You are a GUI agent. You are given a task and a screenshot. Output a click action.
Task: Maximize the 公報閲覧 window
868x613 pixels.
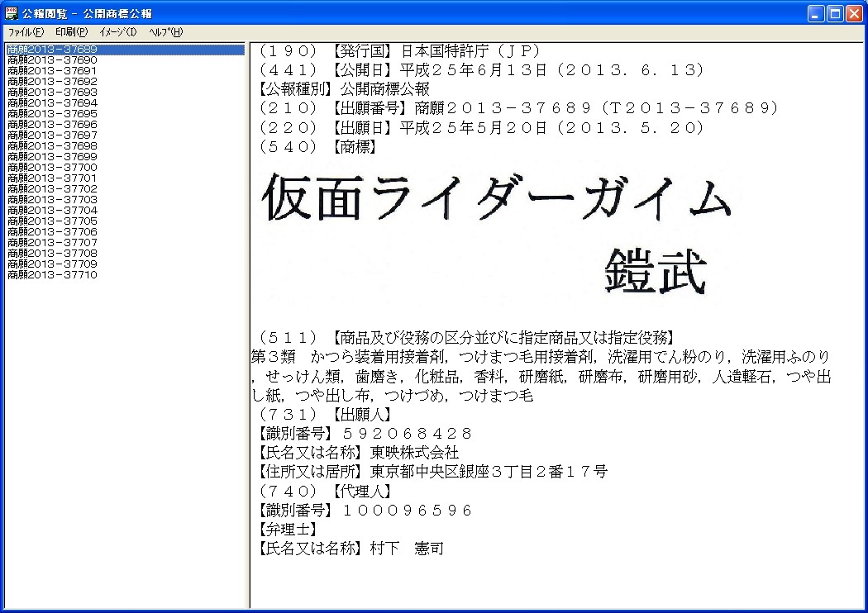click(835, 14)
